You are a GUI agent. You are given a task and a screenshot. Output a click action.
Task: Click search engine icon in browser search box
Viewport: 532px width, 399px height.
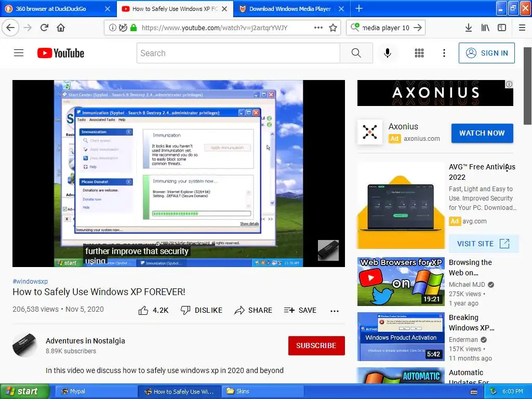[x=355, y=27]
